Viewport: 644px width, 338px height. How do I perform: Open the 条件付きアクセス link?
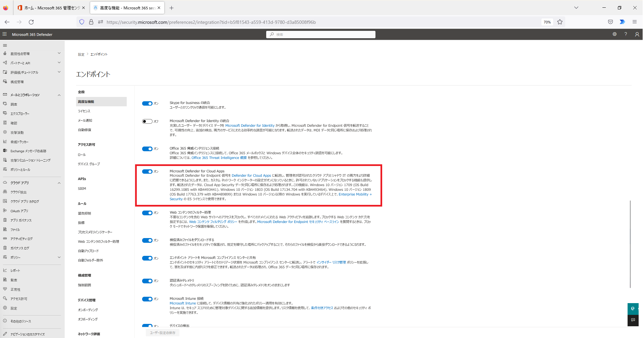pos(322,308)
